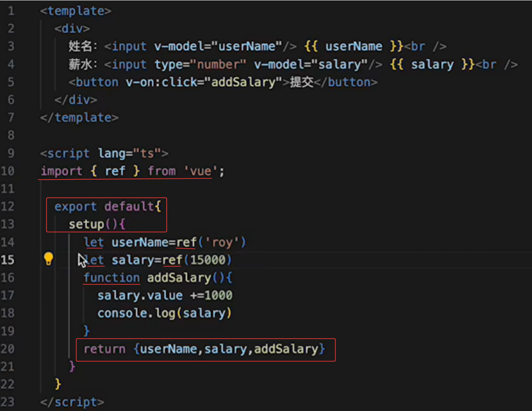The height and width of the screenshot is (411, 532).
Task: Click the 薪水 label on line 4
Action: [80, 65]
